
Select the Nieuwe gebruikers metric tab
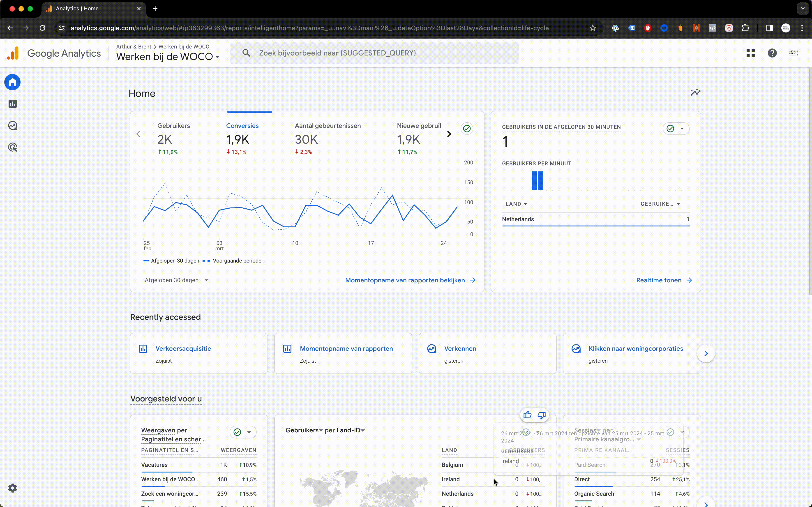pos(419,138)
